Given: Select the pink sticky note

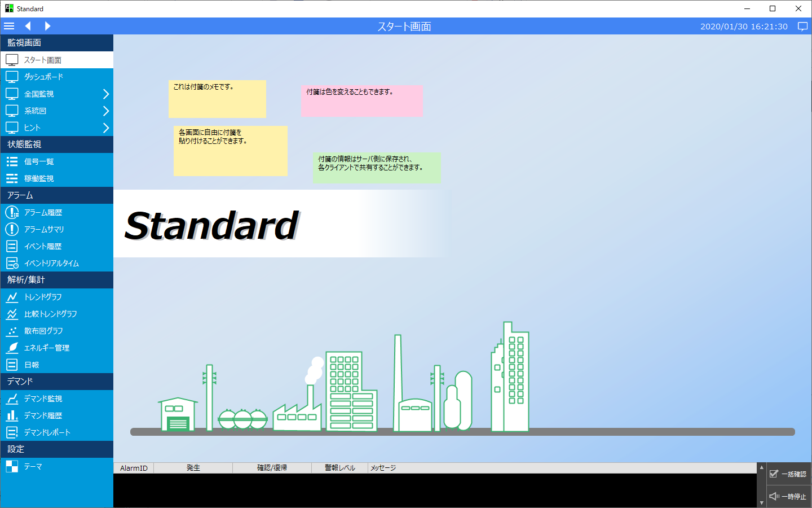Looking at the screenshot, I should (x=361, y=102).
